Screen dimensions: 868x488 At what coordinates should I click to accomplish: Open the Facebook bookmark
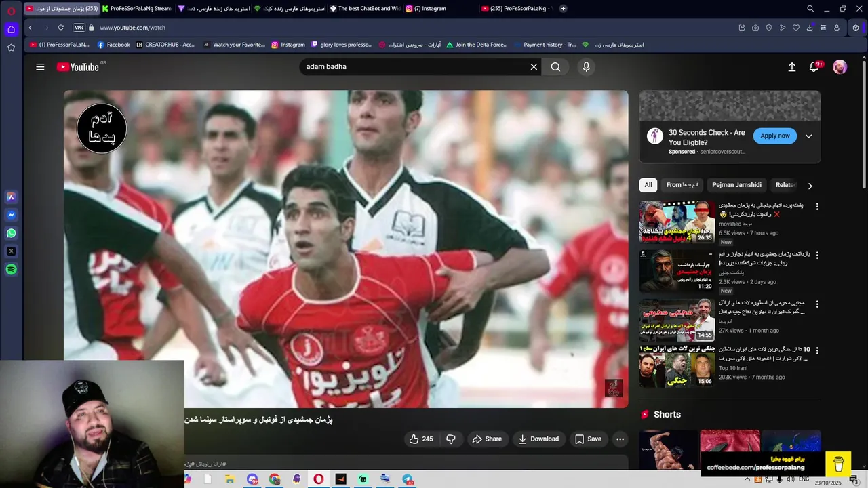(x=114, y=45)
